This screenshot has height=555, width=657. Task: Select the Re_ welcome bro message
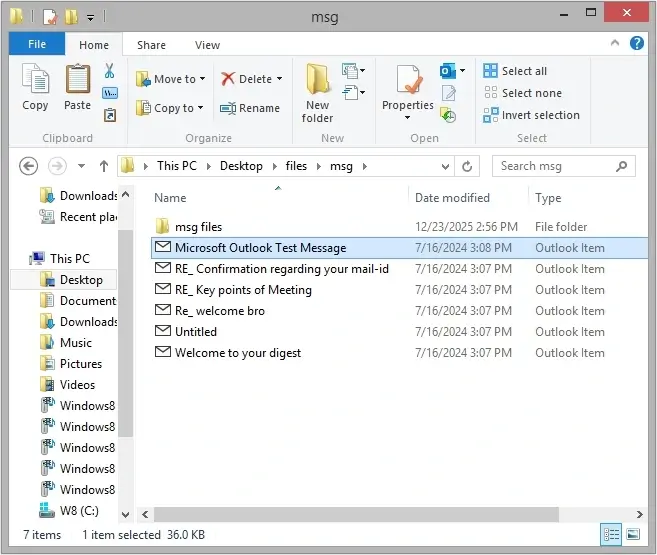(x=399, y=310)
